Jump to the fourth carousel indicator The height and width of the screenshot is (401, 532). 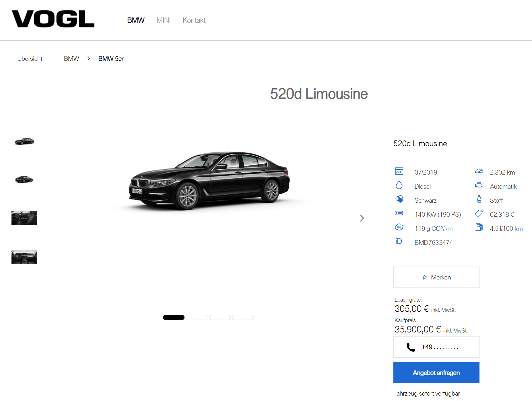click(243, 317)
